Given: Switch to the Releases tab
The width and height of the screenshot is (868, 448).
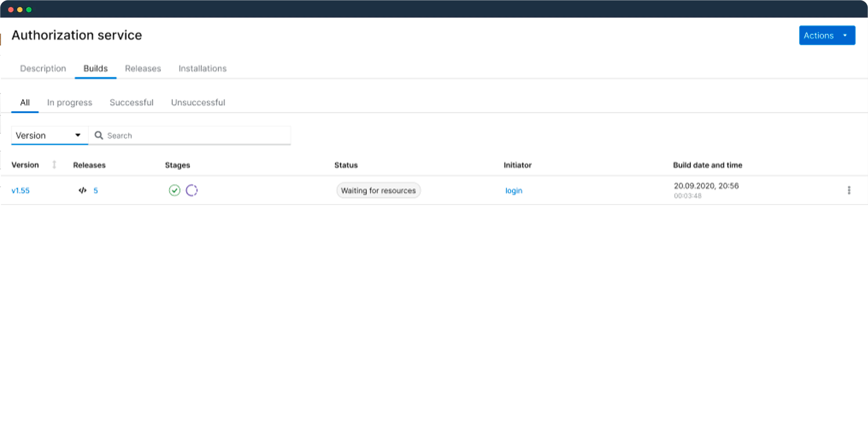Looking at the screenshot, I should pos(143,68).
